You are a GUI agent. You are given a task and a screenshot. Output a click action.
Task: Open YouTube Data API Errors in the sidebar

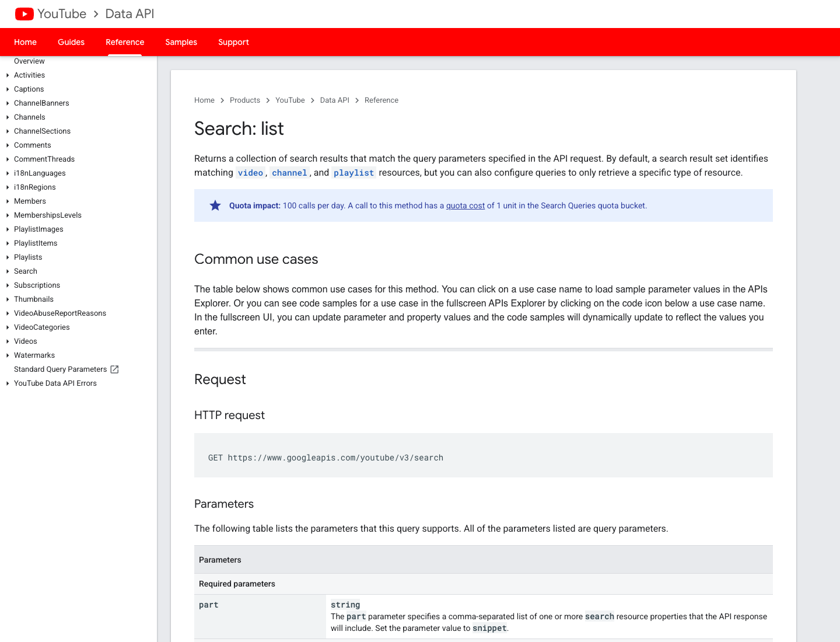[55, 383]
